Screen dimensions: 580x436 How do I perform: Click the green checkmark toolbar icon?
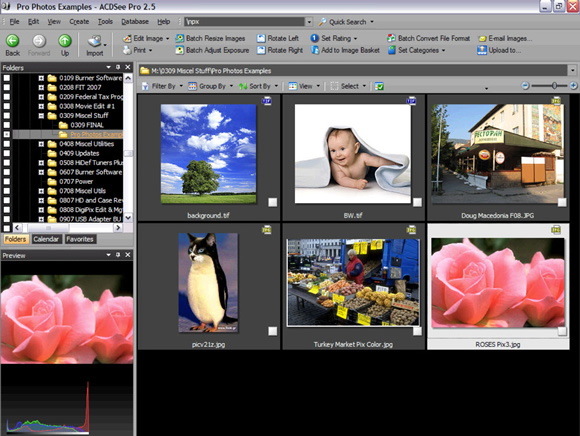(x=379, y=86)
